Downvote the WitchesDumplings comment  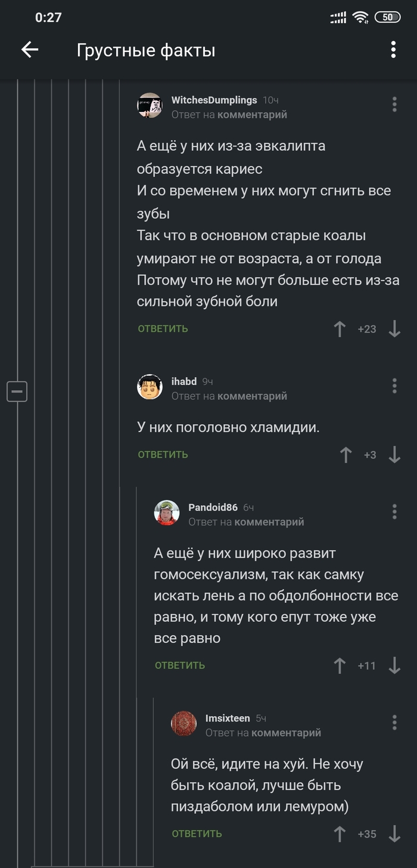(394, 329)
